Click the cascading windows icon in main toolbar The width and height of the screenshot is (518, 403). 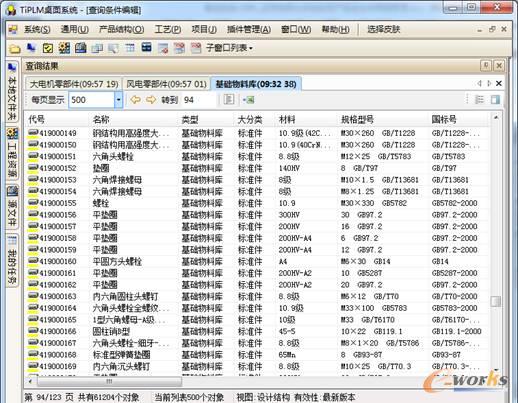click(x=97, y=49)
